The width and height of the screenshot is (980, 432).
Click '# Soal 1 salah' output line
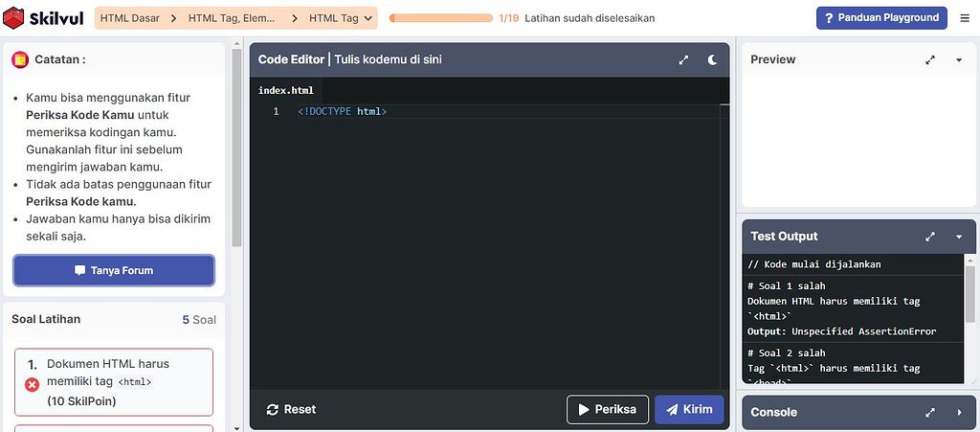point(787,286)
